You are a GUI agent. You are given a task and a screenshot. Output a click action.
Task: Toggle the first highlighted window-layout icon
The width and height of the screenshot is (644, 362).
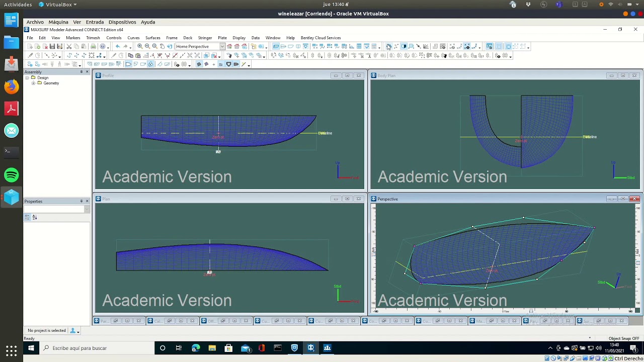(499, 46)
